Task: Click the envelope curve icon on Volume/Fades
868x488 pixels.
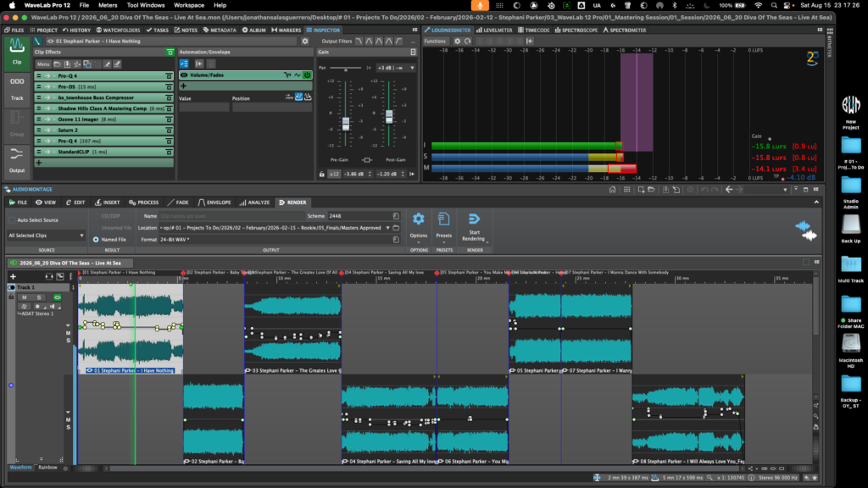Action: [x=298, y=75]
